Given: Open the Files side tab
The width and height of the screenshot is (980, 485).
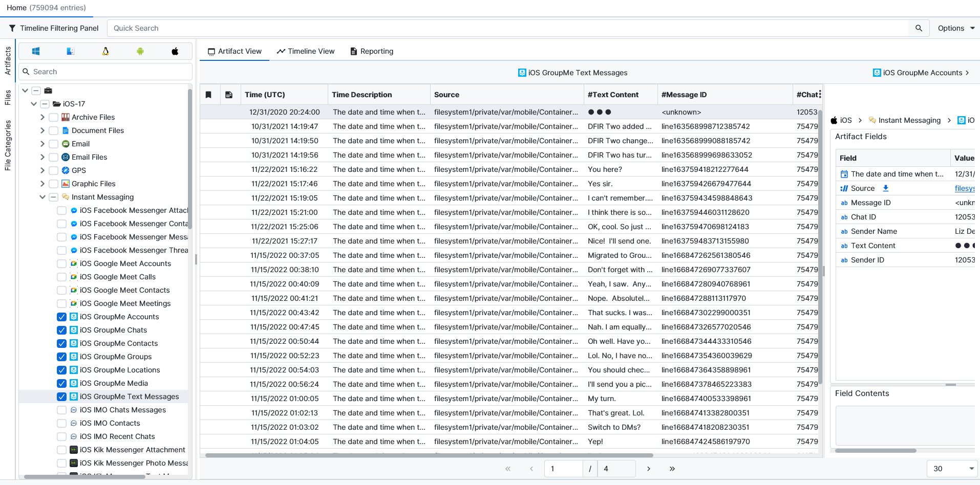Looking at the screenshot, I should pyautogui.click(x=8, y=97).
